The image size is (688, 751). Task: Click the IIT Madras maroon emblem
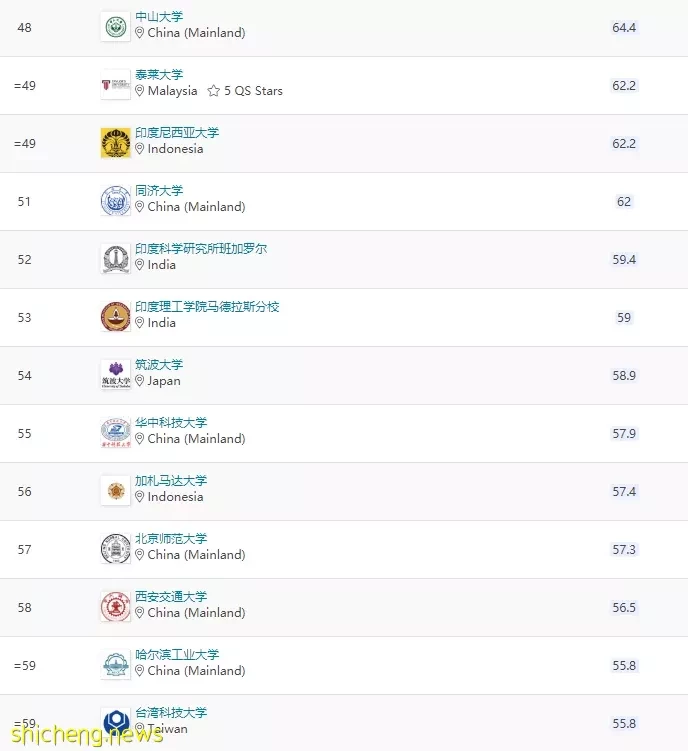115,317
